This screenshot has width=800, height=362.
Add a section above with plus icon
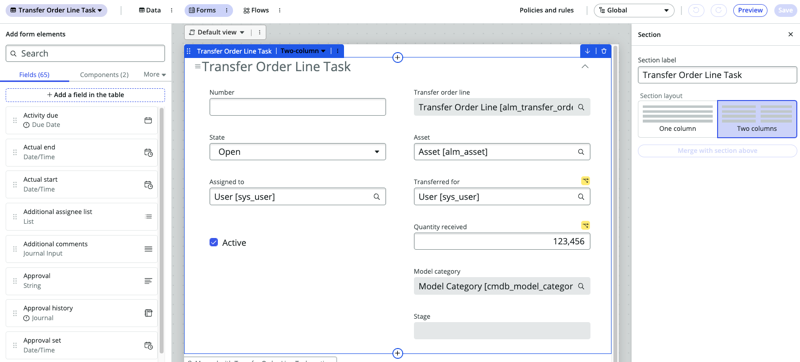(x=398, y=58)
